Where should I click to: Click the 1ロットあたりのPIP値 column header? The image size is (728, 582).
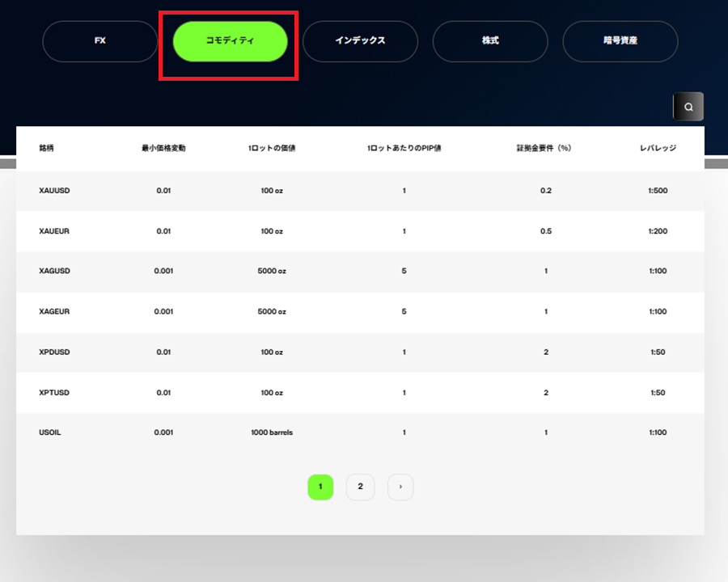(x=404, y=148)
